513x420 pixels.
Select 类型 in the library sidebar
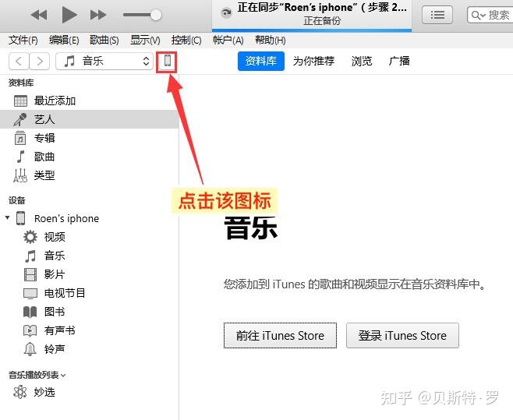90,175
